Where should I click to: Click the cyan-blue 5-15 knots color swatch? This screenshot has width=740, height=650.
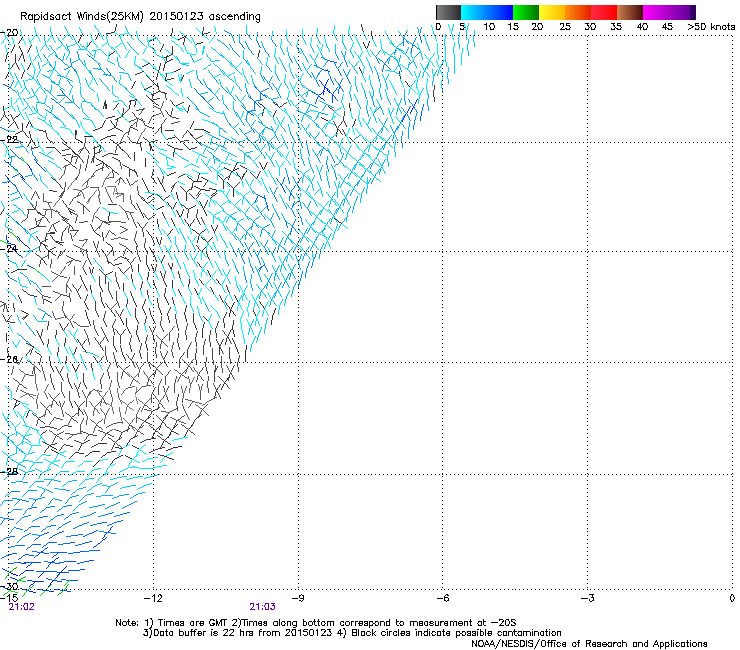click(487, 12)
